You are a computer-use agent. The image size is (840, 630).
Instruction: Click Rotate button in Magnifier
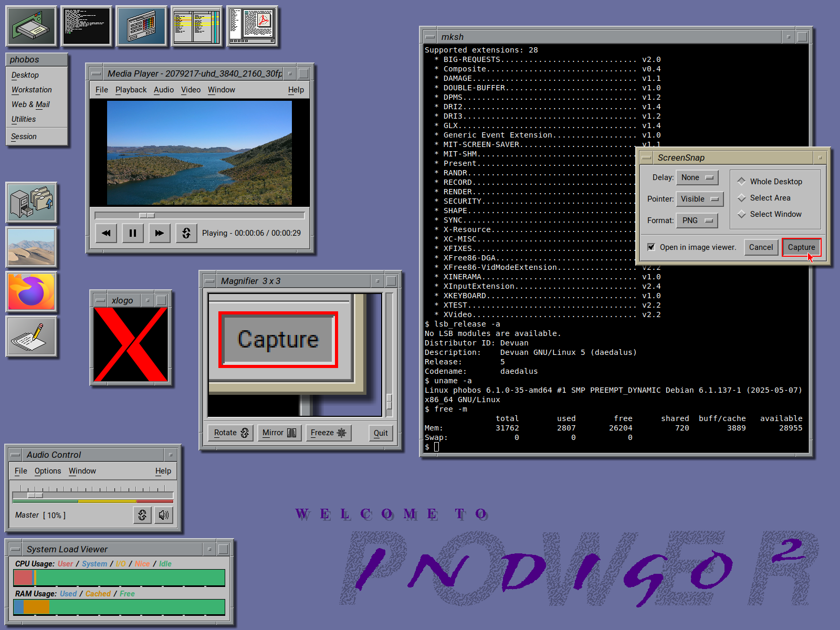tap(231, 433)
